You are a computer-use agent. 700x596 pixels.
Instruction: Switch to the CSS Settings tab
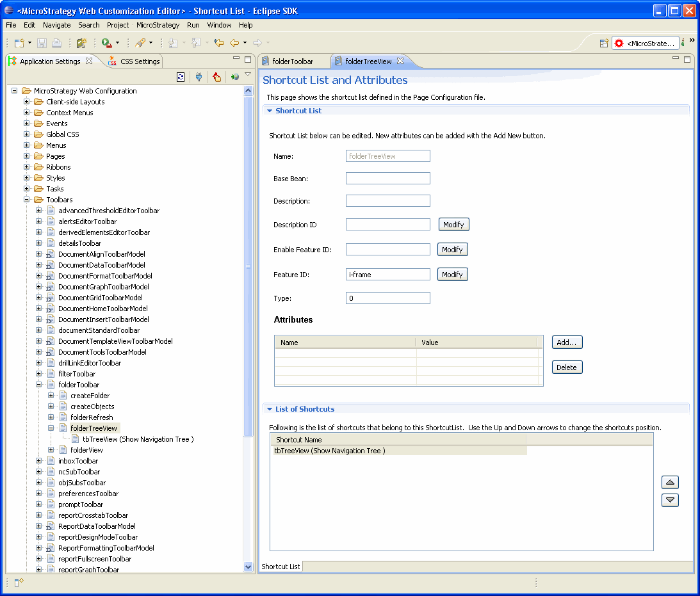point(135,61)
